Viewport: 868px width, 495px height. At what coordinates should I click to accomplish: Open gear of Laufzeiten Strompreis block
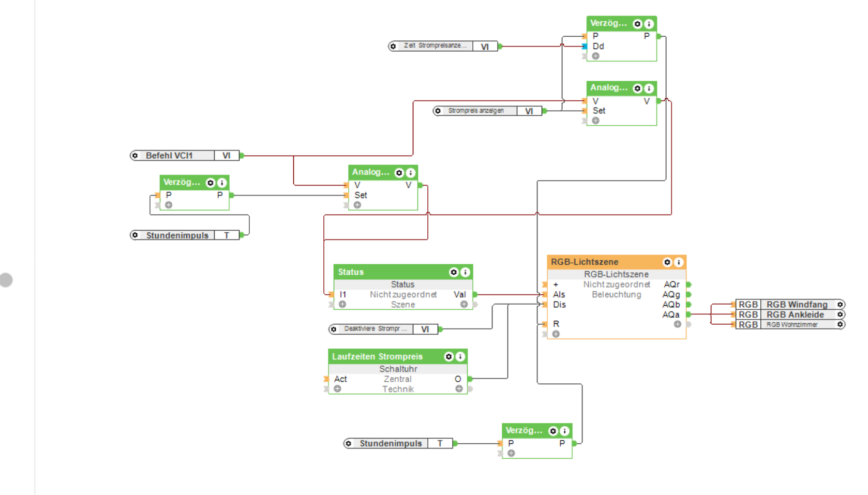pos(448,357)
